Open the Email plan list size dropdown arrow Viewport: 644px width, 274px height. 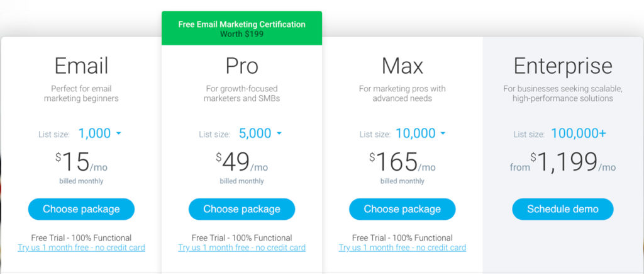click(119, 134)
